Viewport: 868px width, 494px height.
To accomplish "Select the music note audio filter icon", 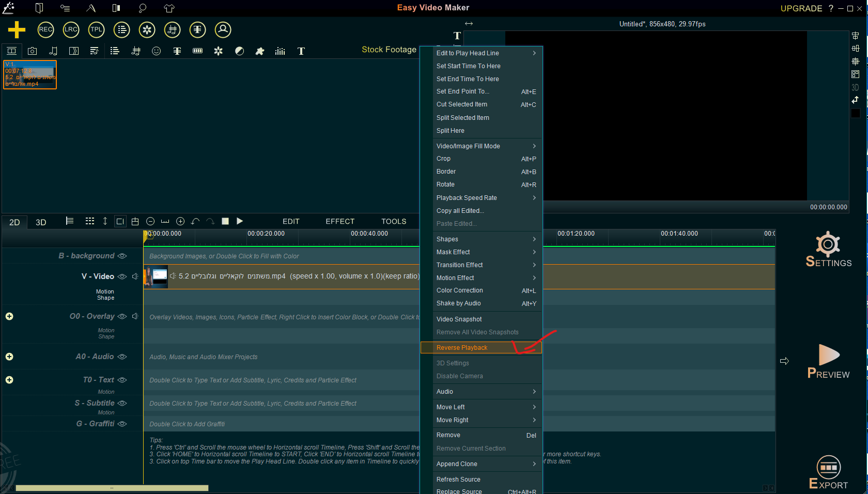I will pyautogui.click(x=53, y=51).
